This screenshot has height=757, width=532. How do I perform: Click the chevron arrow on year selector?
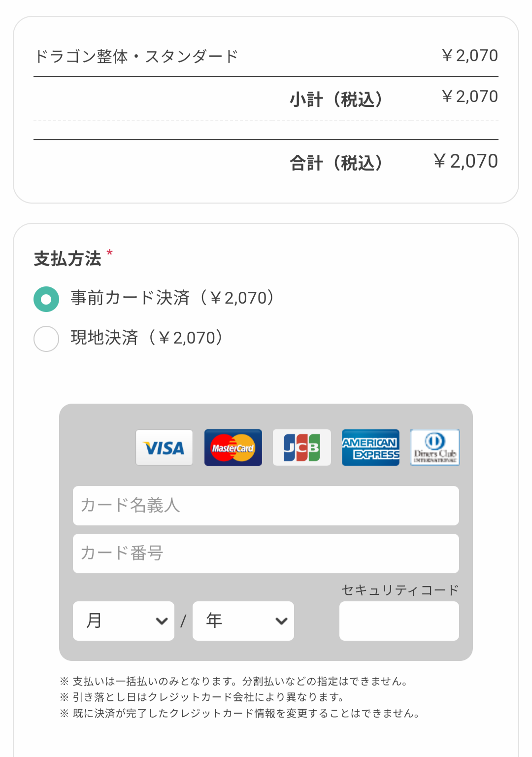[x=281, y=621]
